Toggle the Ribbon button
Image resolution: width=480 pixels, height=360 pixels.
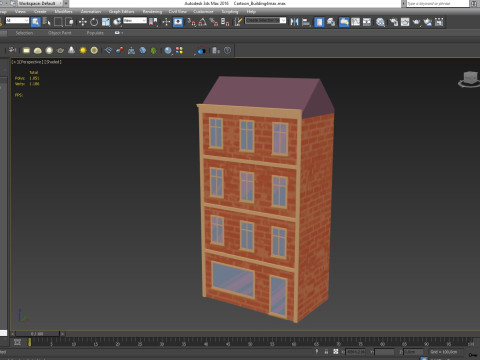[344, 22]
